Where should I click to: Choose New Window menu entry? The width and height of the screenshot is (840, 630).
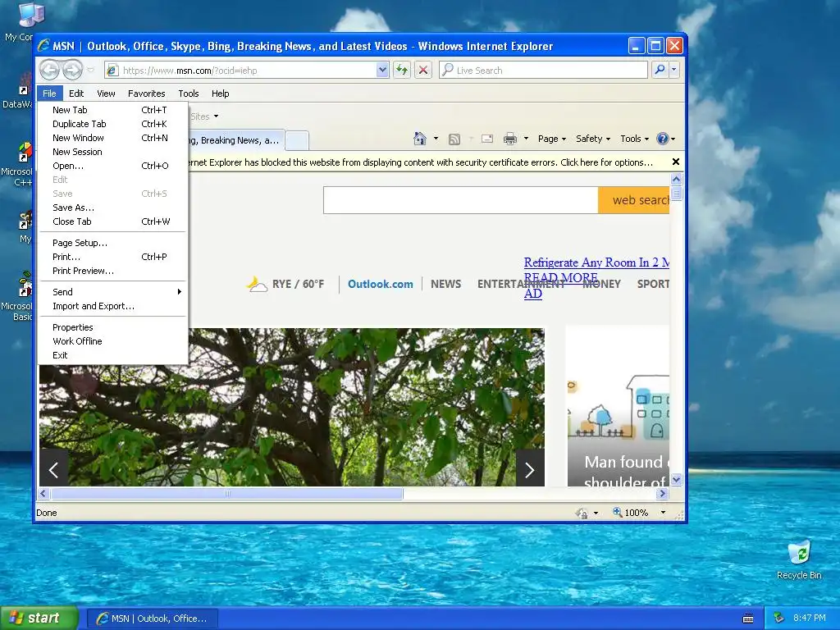tap(113, 138)
